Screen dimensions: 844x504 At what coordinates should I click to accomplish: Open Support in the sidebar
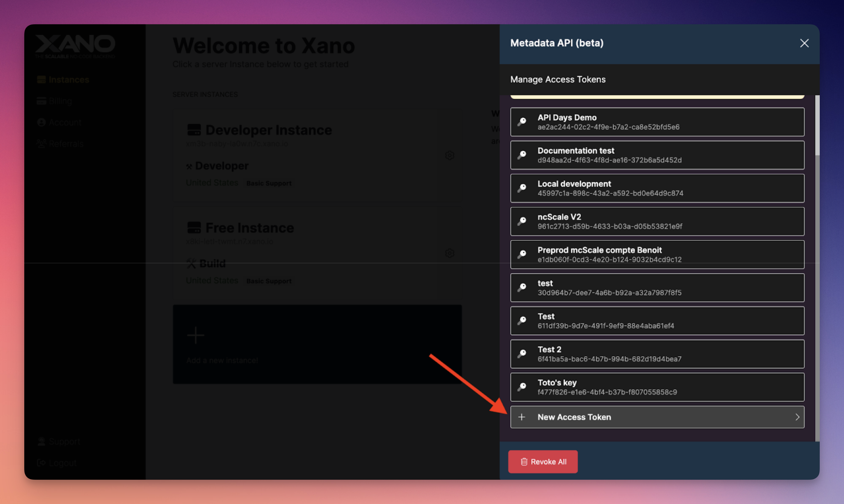pyautogui.click(x=65, y=441)
